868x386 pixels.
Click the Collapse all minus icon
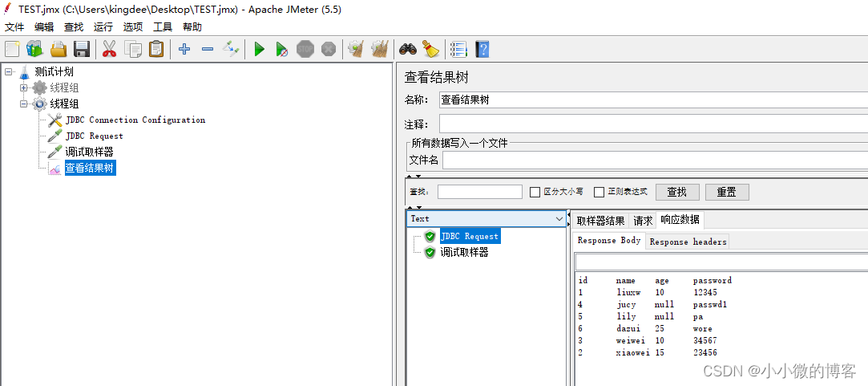click(x=208, y=50)
